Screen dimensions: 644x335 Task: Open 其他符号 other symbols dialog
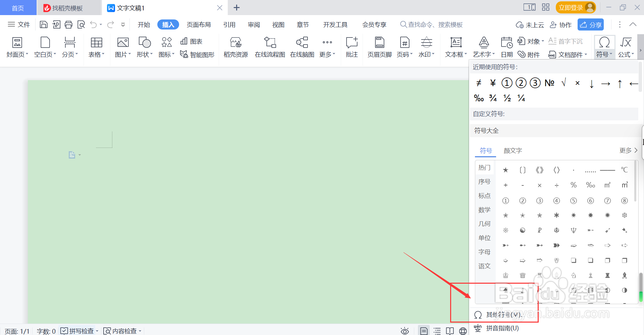point(498,315)
